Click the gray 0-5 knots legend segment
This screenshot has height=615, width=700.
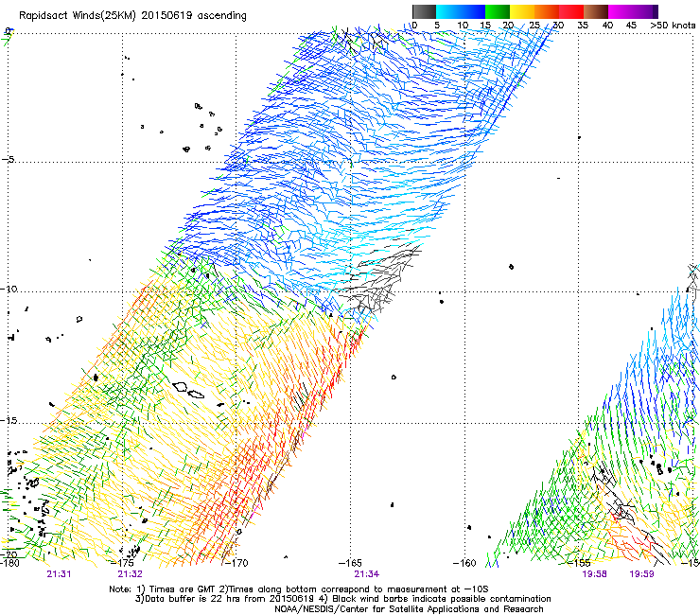[424, 11]
